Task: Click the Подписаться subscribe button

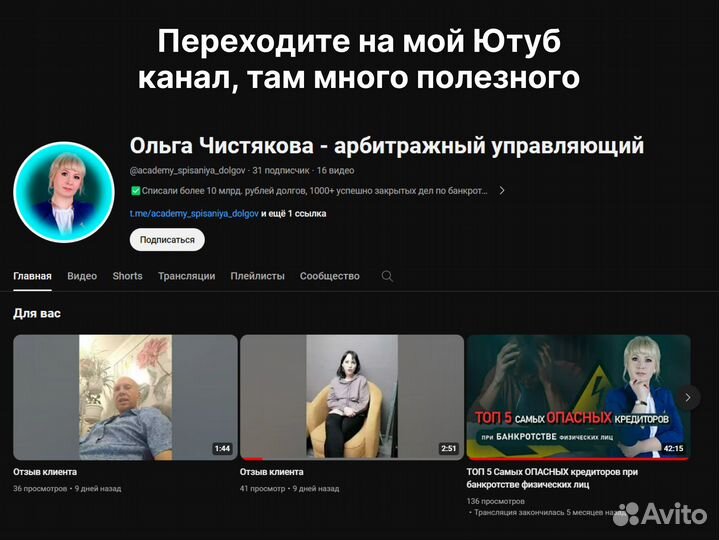Action: pyautogui.click(x=167, y=240)
